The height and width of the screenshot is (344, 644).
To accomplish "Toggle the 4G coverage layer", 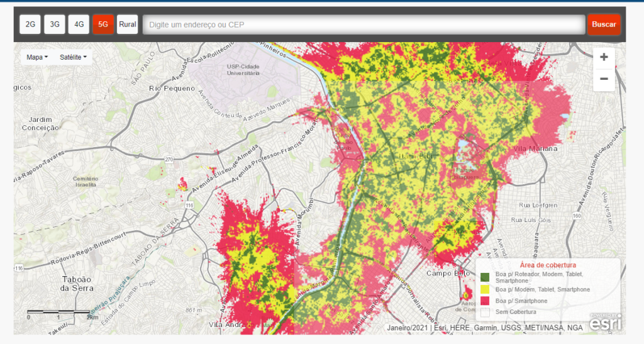I will [79, 25].
